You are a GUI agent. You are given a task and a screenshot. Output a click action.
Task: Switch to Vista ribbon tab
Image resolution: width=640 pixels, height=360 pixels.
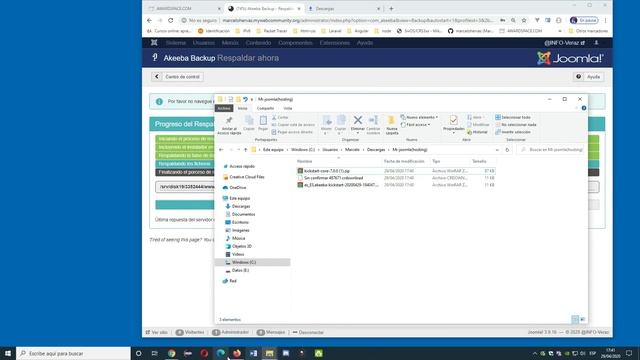(x=288, y=108)
